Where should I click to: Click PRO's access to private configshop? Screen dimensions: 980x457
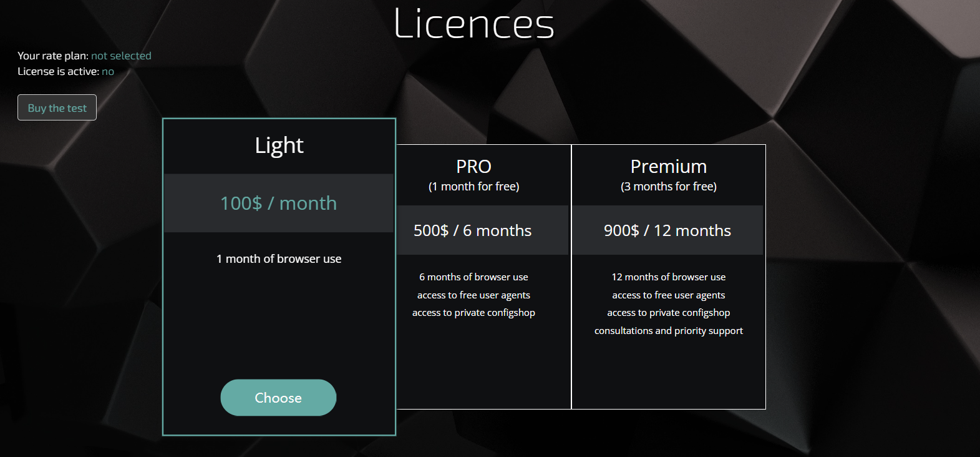tap(473, 313)
